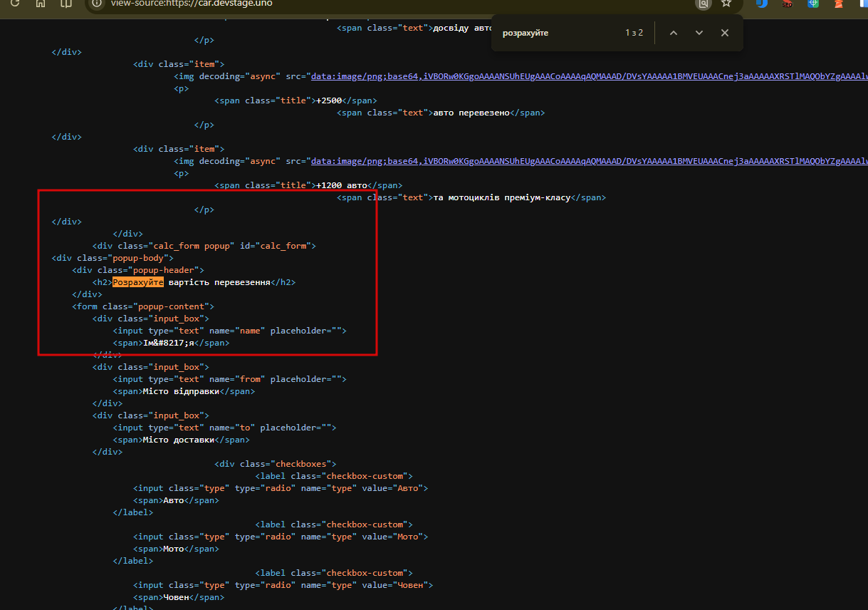
Task: Open the blue extension icon left of SEO
Action: 762,4
